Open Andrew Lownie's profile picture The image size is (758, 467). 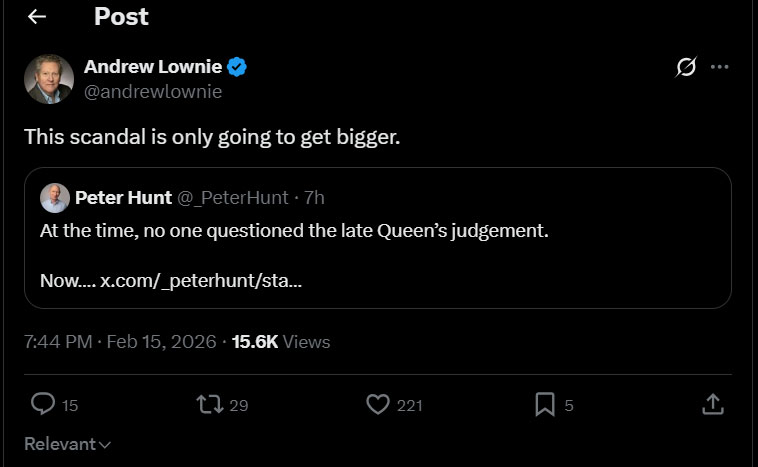pos(49,79)
